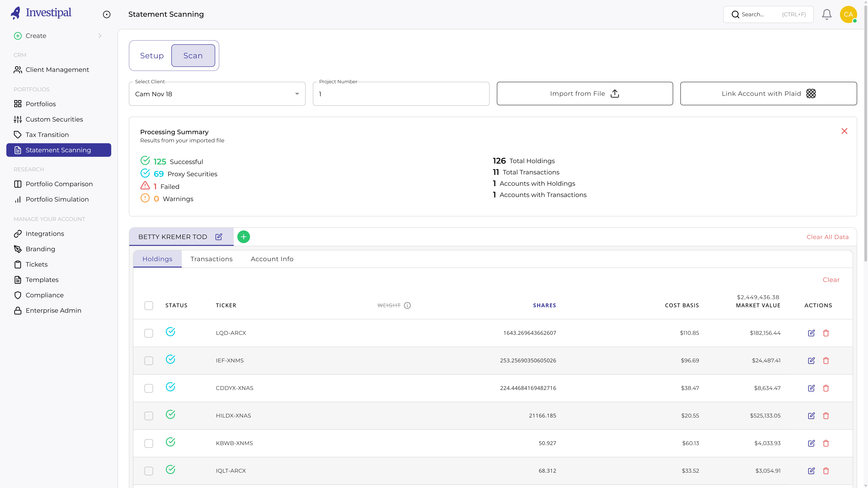Edit the IEF-XNMS holding

(x=811, y=361)
